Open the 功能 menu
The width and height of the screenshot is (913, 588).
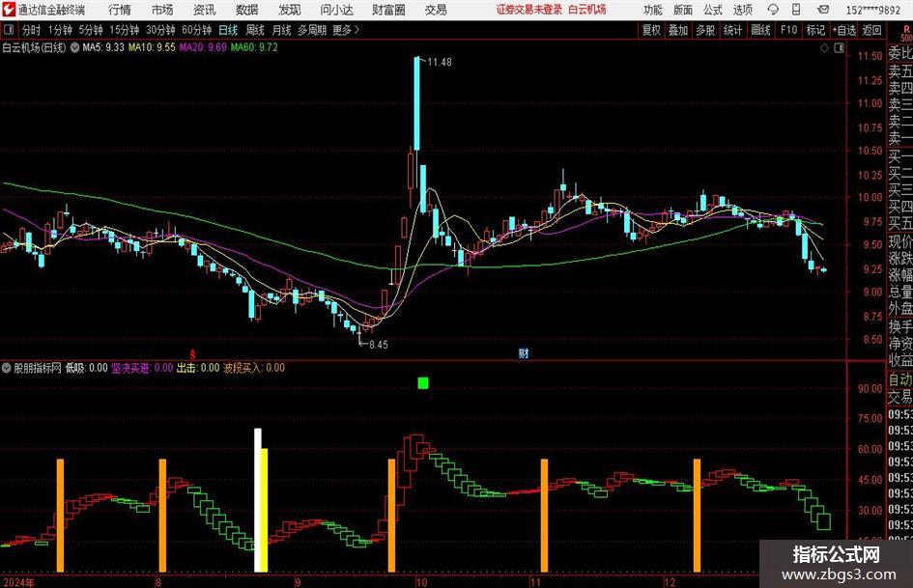click(x=653, y=10)
